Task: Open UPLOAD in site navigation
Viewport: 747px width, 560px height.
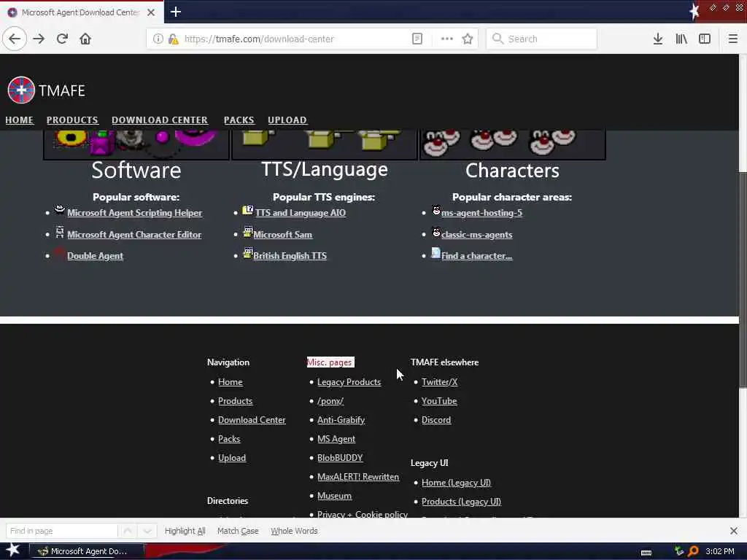Action: click(x=287, y=120)
